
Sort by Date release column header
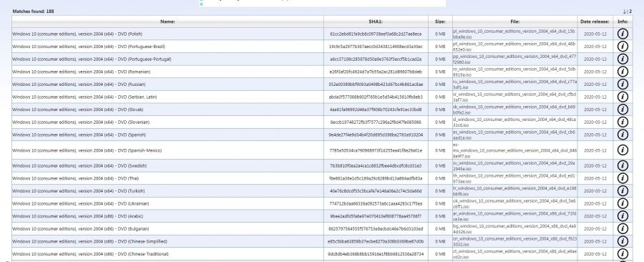pos(595,21)
